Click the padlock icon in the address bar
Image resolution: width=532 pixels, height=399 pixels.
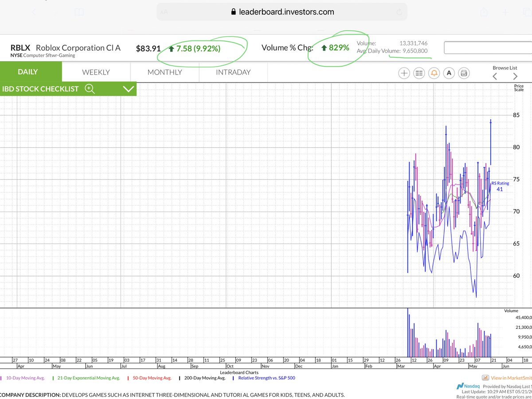click(x=234, y=12)
